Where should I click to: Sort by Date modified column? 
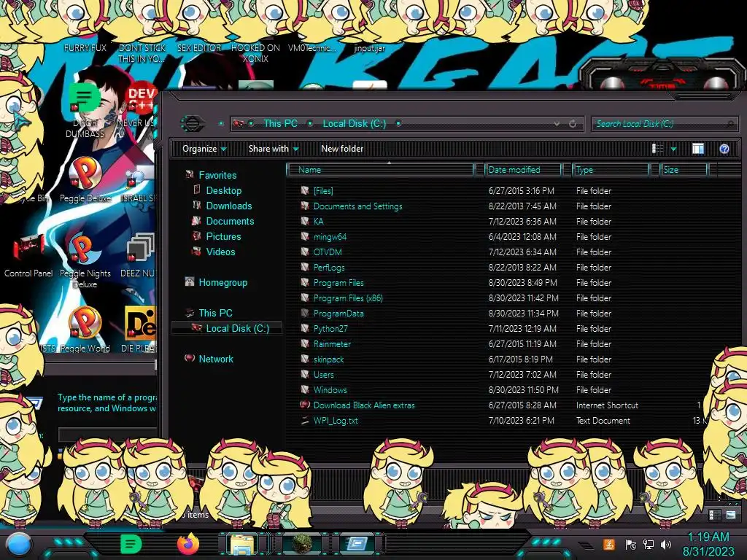click(x=522, y=169)
